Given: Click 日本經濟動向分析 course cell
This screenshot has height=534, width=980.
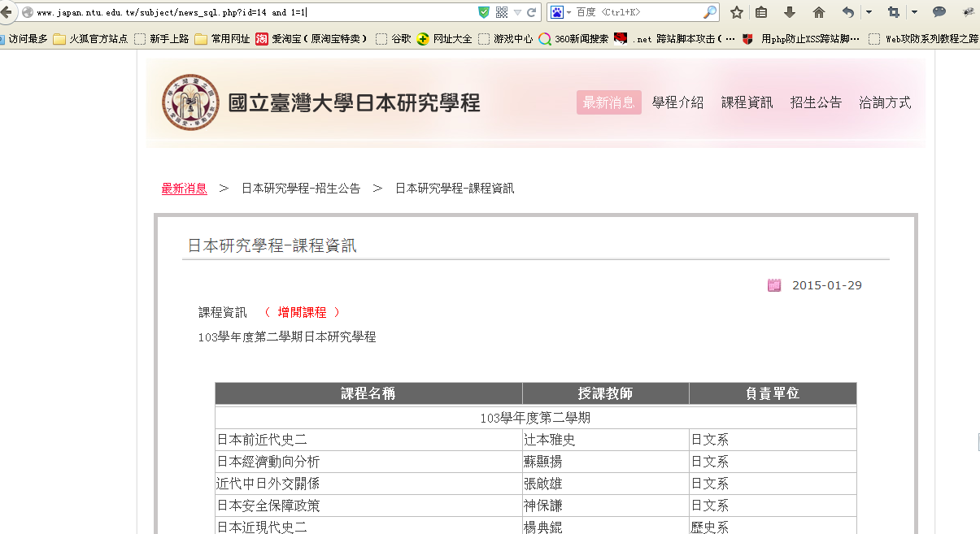Looking at the screenshot, I should 368,462.
